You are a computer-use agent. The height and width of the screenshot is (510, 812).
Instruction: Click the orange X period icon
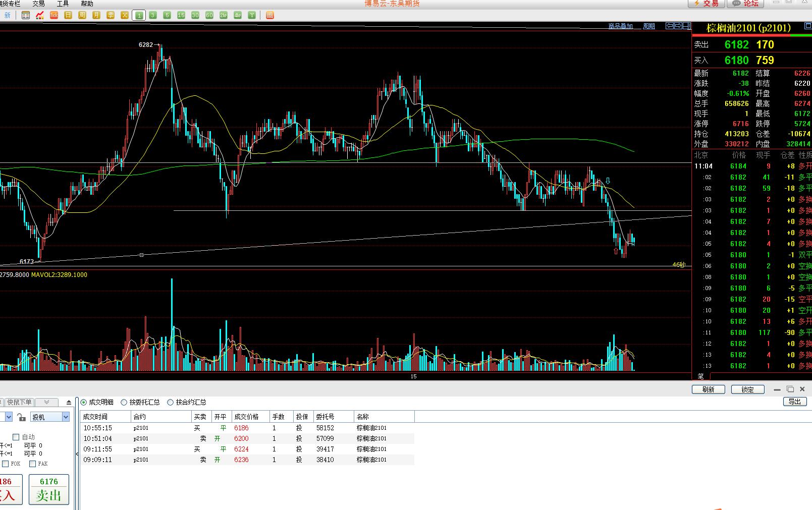(x=125, y=15)
